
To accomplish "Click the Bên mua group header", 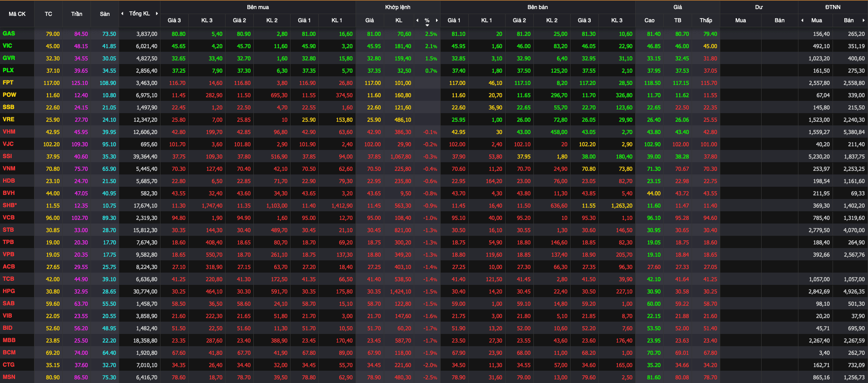I will click(258, 7).
